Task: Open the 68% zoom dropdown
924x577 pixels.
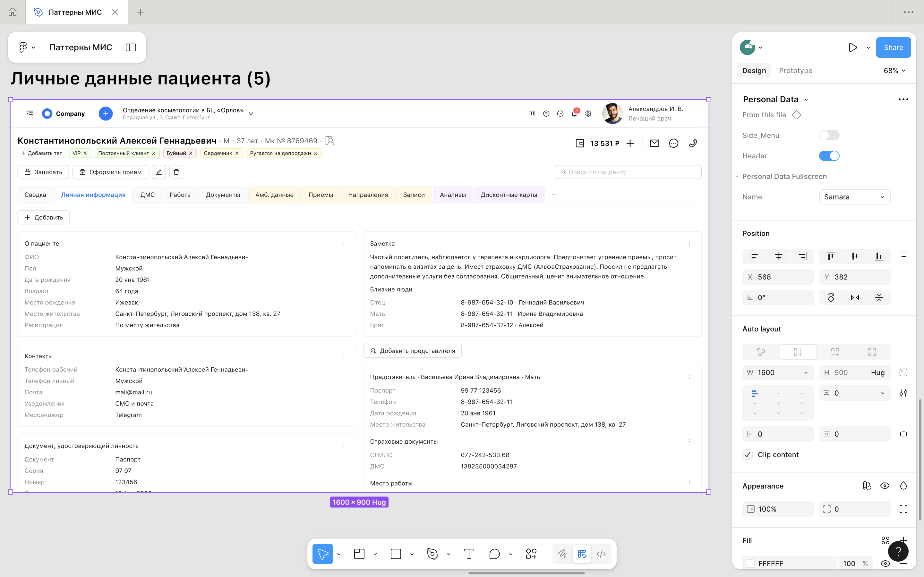Action: tap(894, 71)
